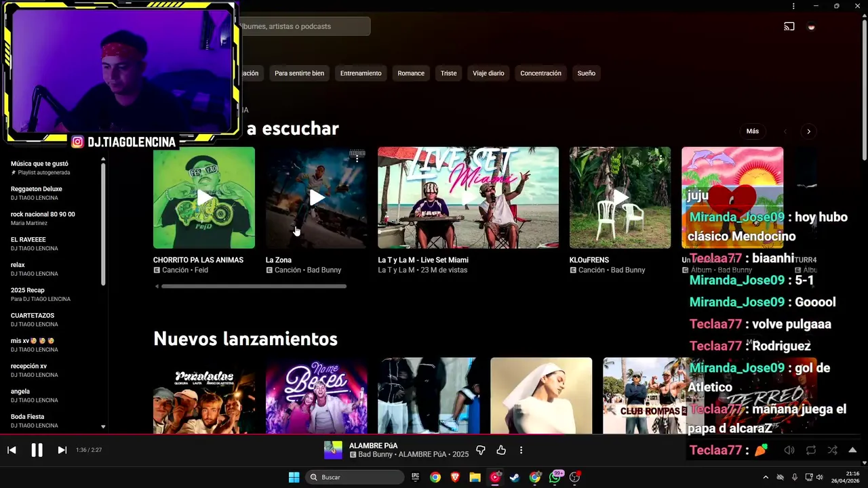Play the La Zona song thumbnail
The width and height of the screenshot is (868, 488).
pyautogui.click(x=317, y=198)
